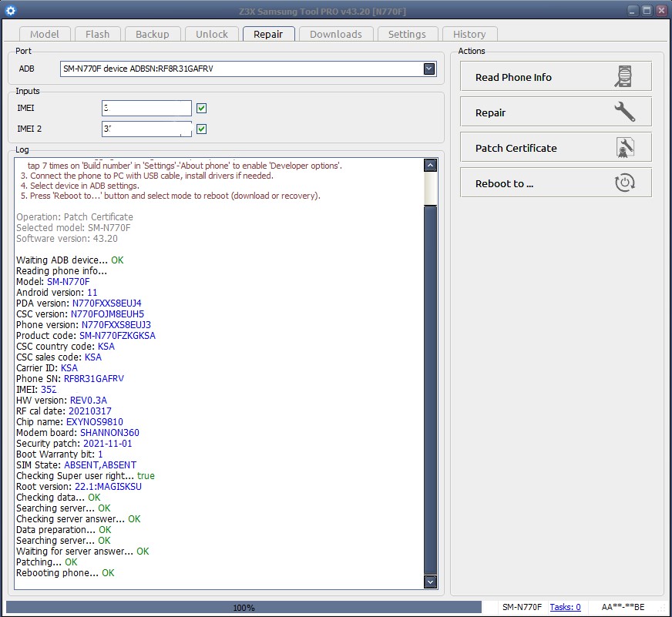
Task: Click the 100% progress bar
Action: point(244,607)
